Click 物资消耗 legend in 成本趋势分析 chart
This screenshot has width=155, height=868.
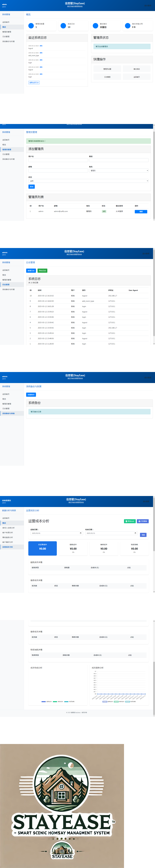tap(130, 701)
